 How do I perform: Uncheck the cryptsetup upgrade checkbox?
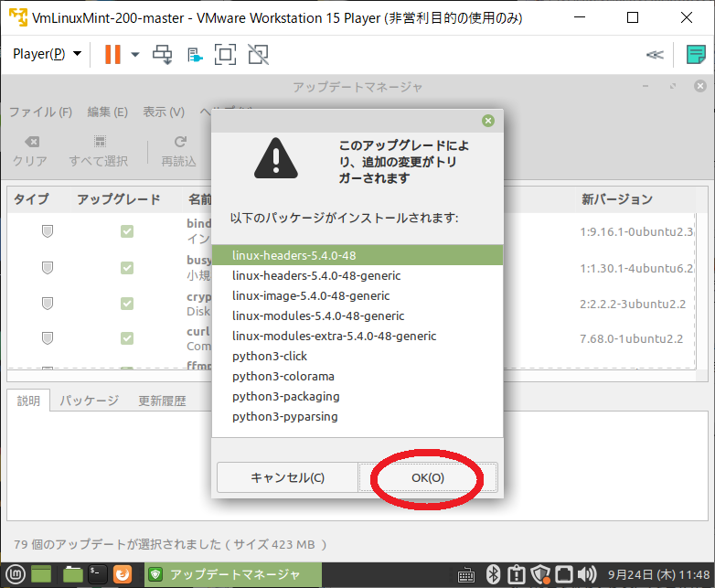tap(127, 304)
